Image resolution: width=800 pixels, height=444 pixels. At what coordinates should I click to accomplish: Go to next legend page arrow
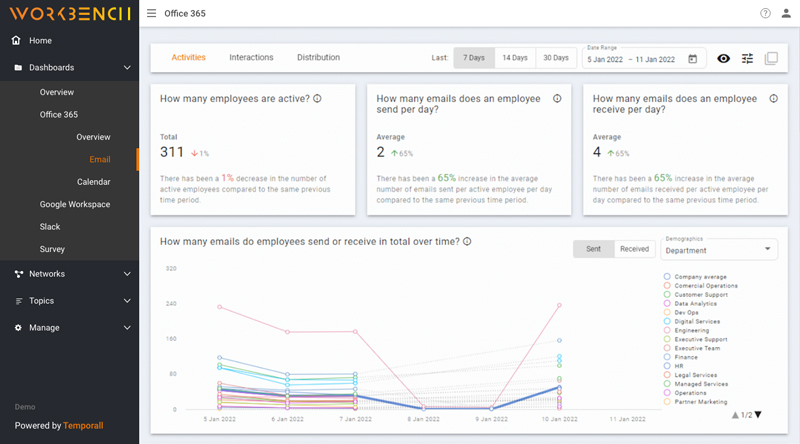point(758,415)
